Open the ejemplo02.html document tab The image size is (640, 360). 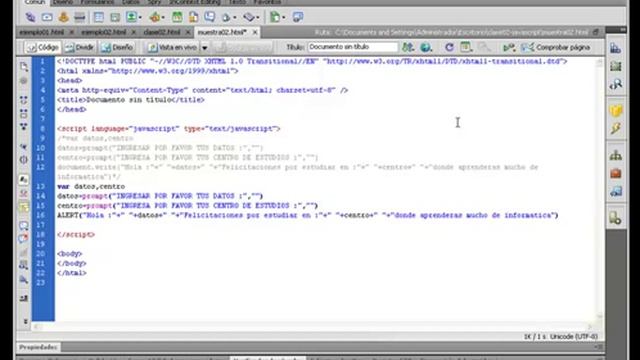click(x=103, y=32)
